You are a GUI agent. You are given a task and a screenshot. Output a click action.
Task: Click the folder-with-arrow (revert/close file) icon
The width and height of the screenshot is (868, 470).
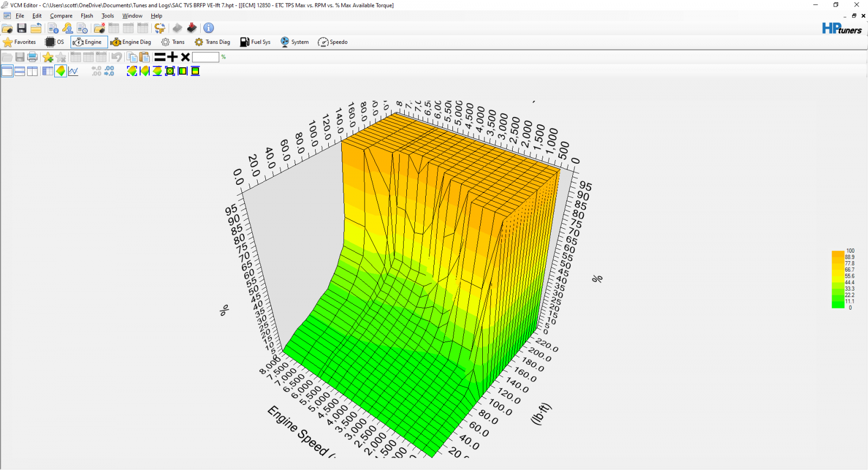36,28
